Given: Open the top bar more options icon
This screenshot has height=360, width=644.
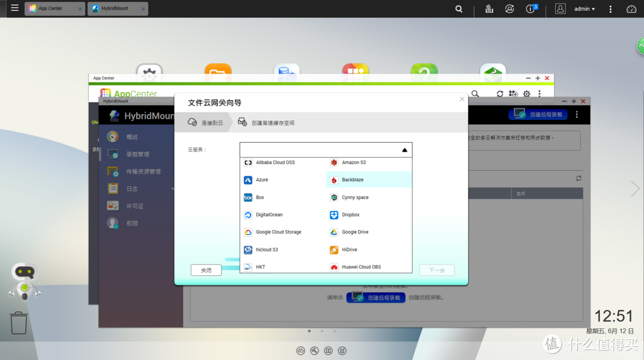Looking at the screenshot, I should (x=611, y=8).
